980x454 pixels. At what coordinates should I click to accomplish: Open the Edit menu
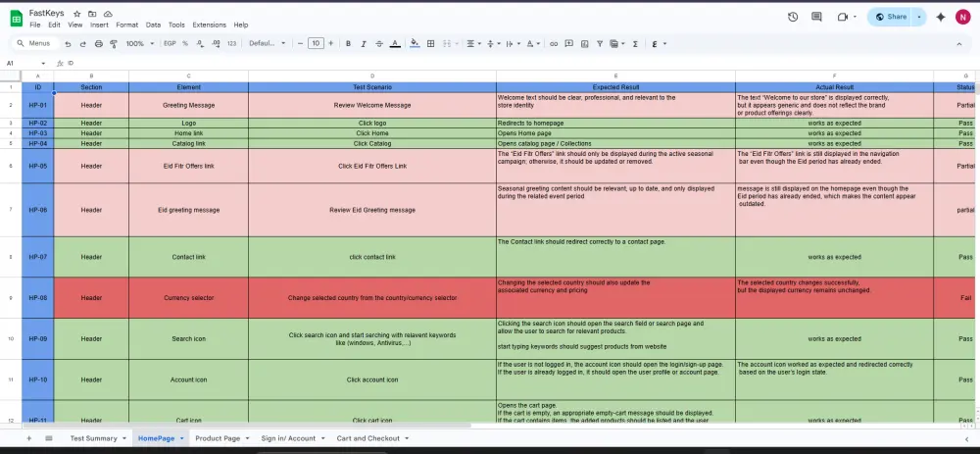point(54,25)
